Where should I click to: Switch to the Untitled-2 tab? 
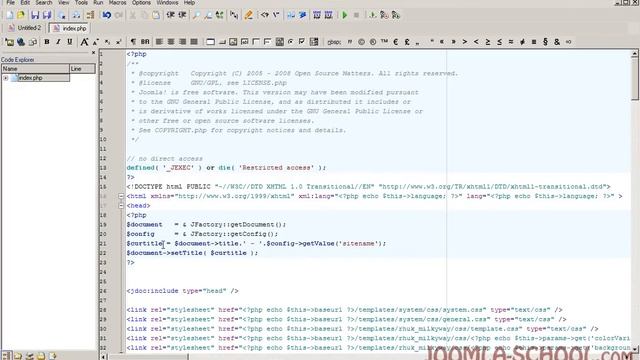pyautogui.click(x=25, y=28)
